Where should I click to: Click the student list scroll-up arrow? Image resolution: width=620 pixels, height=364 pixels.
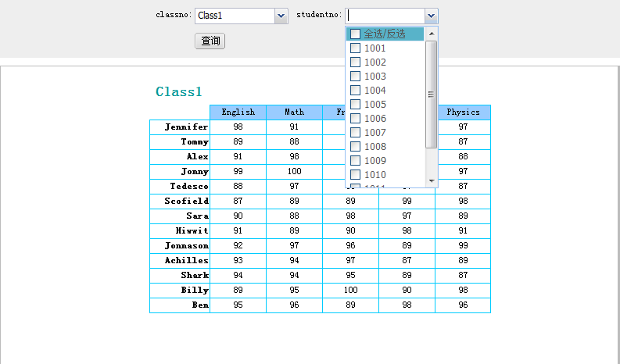coord(431,33)
